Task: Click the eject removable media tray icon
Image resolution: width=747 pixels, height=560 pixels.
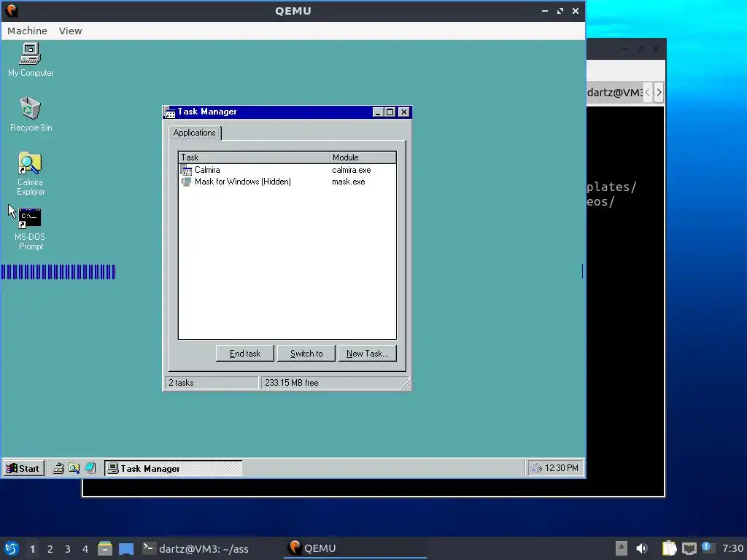Action: (x=621, y=548)
